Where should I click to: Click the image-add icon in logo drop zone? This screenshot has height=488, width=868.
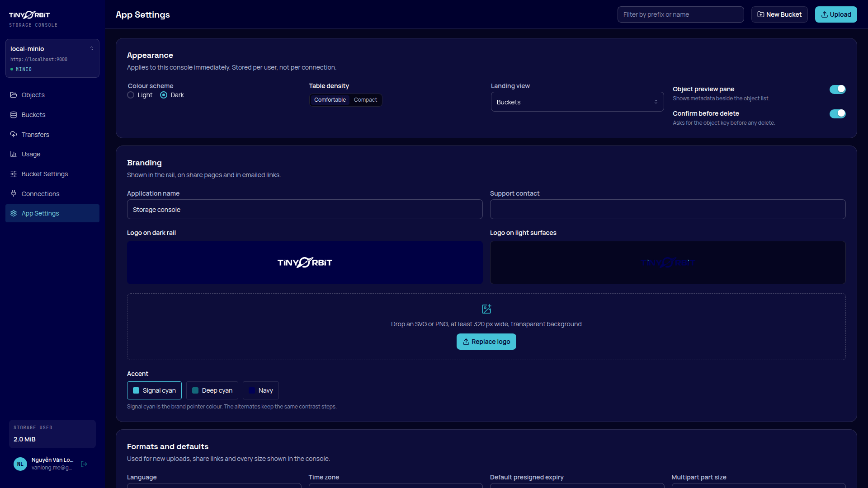(486, 309)
